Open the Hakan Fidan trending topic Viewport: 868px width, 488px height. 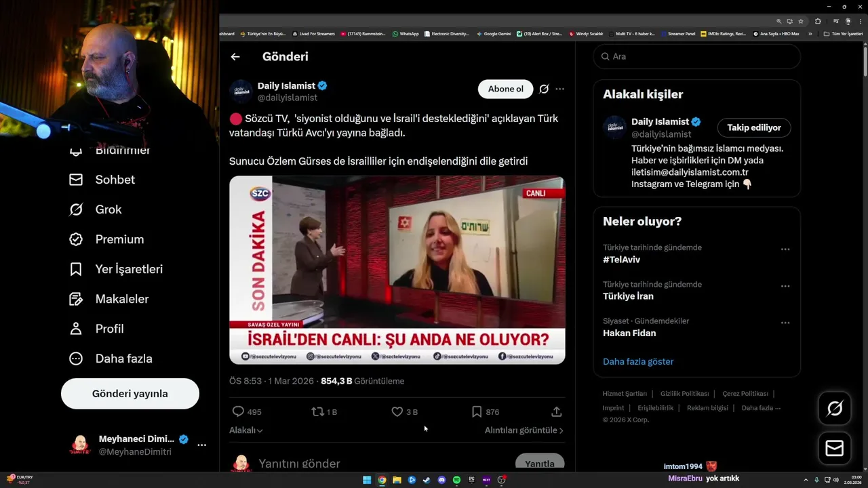pyautogui.click(x=629, y=333)
